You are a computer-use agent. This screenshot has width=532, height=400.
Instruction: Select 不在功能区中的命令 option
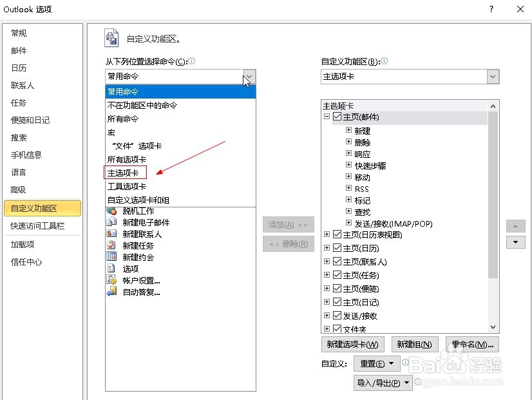tap(180, 105)
